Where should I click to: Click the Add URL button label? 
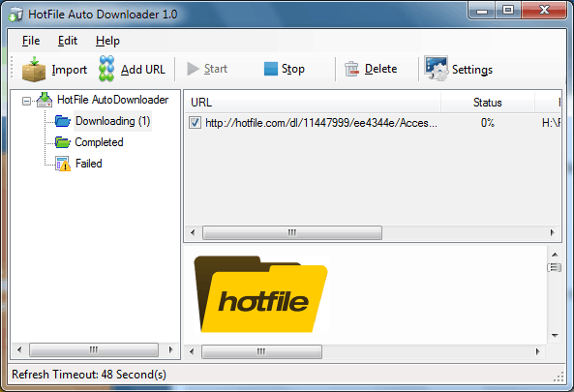(x=143, y=69)
